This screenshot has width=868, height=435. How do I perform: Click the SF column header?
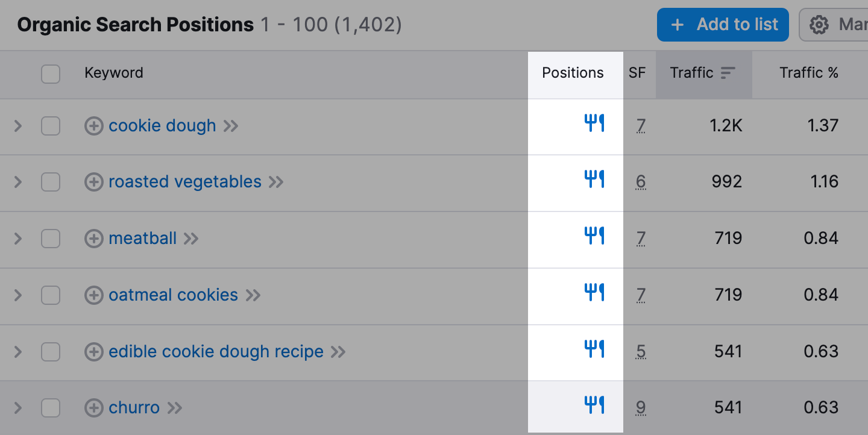tap(637, 73)
